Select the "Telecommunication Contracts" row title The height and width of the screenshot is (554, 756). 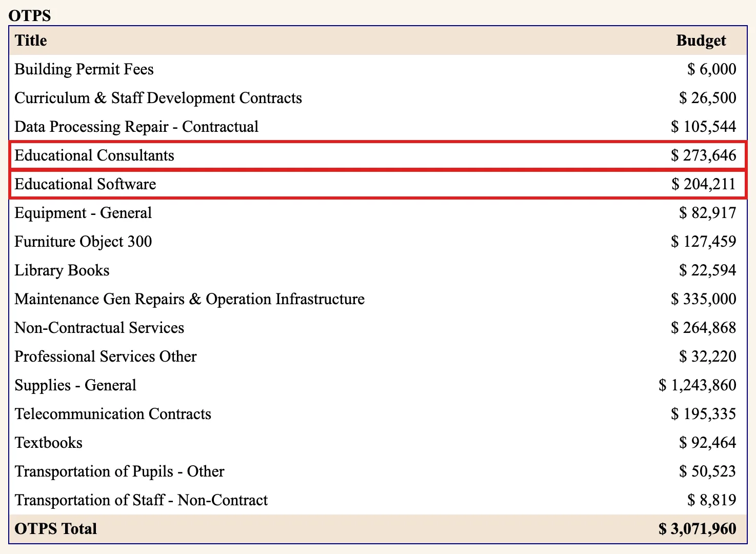coord(113,414)
